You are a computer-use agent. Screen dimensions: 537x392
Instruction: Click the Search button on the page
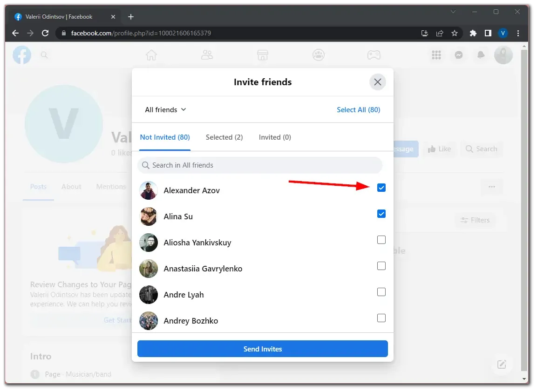coord(481,149)
